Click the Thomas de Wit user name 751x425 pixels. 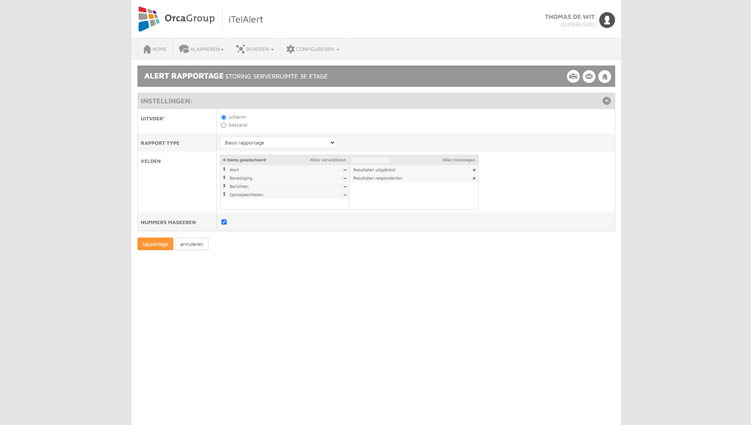point(569,17)
